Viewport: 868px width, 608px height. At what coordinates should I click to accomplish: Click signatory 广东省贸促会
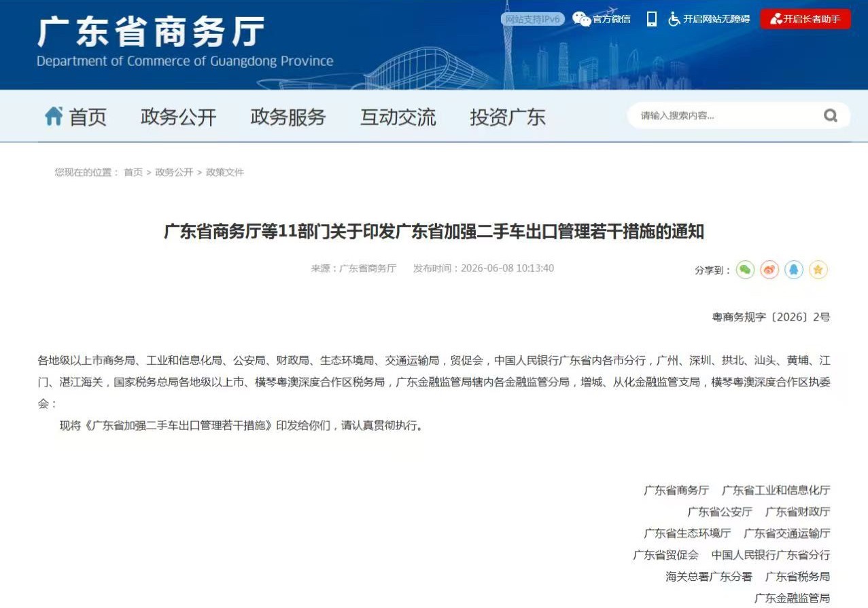(x=665, y=555)
